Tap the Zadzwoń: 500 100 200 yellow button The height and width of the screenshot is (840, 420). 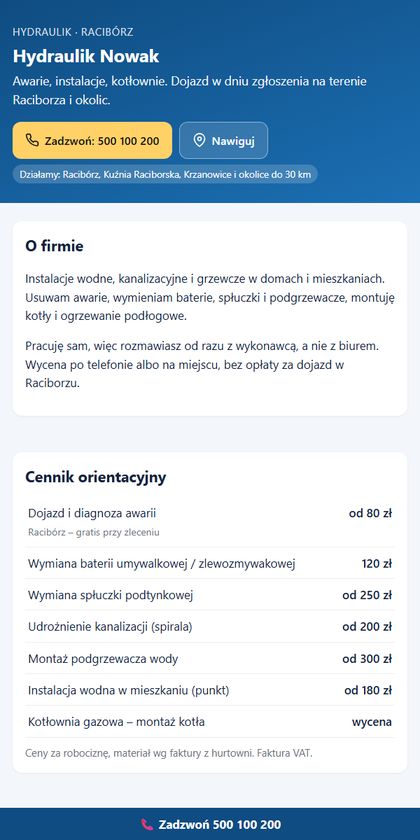click(x=92, y=140)
